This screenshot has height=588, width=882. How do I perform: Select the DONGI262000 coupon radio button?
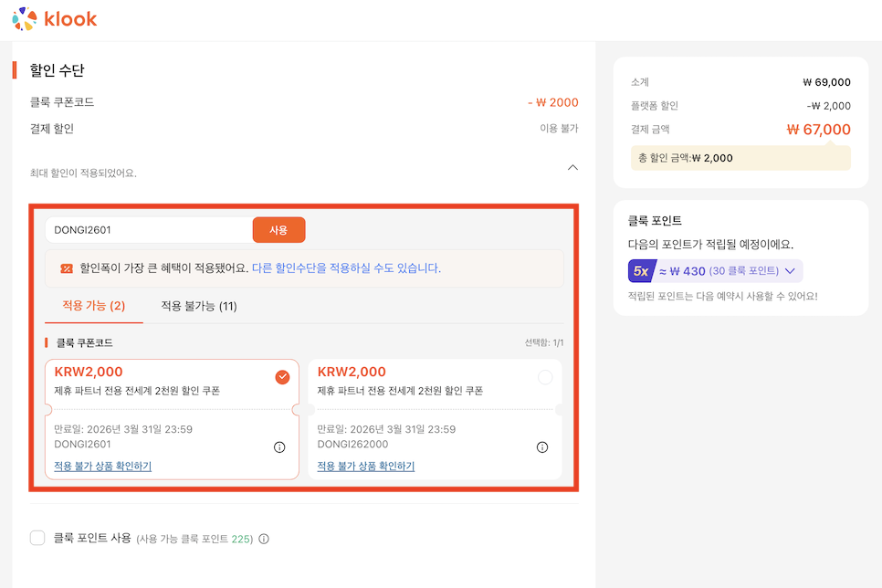[x=545, y=377]
